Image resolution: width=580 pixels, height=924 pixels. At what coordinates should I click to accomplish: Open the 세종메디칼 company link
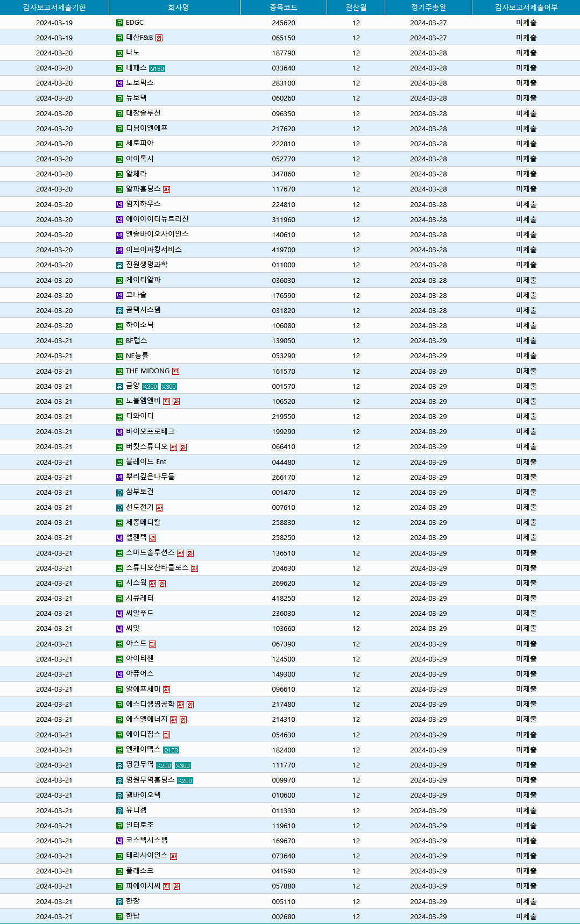click(x=143, y=522)
